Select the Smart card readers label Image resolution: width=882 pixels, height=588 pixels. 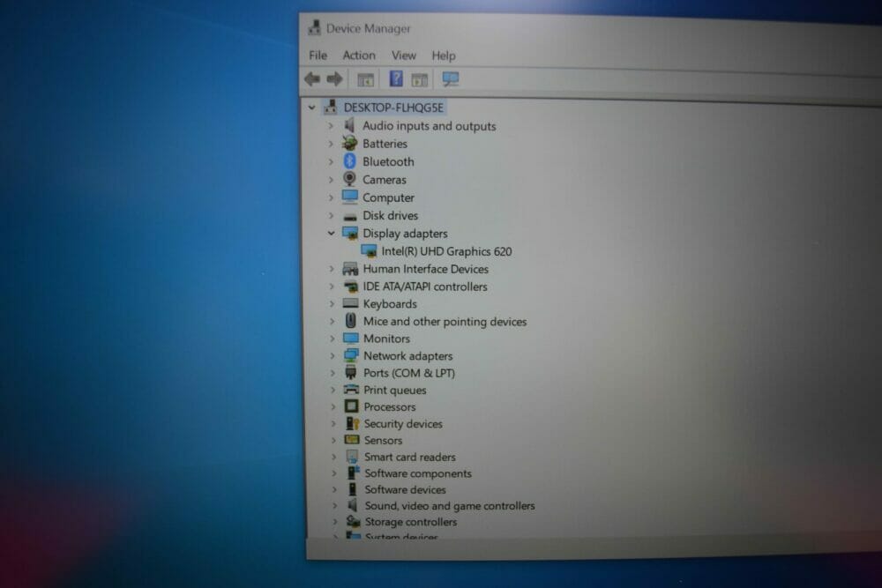point(409,457)
